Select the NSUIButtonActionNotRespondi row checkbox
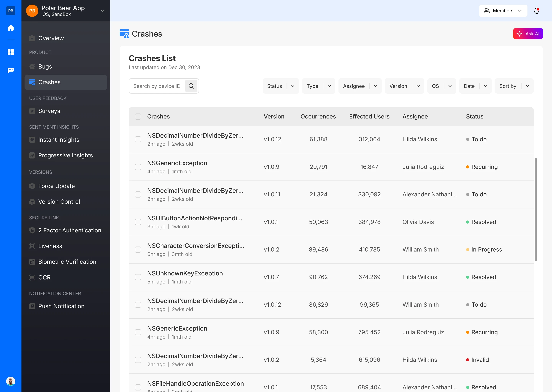 click(x=138, y=222)
